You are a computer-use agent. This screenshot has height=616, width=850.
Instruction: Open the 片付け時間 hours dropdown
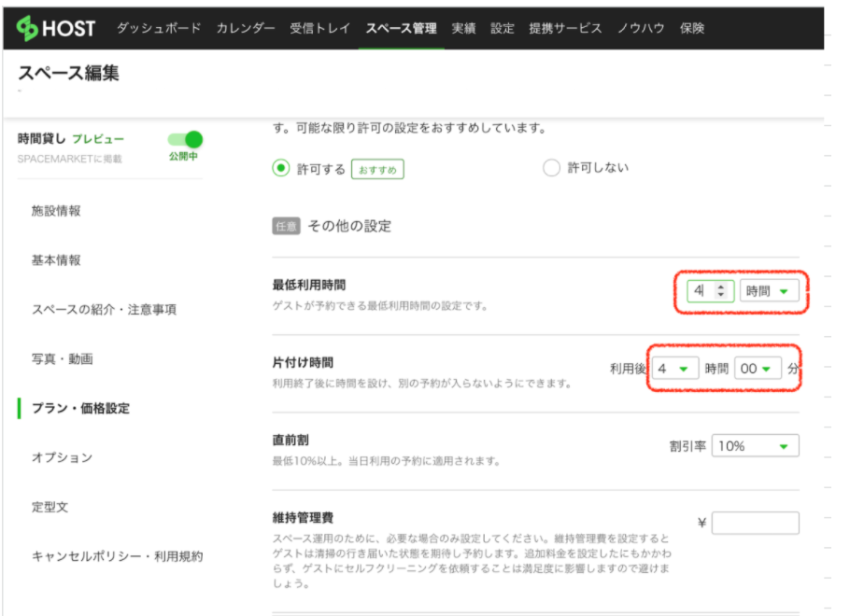(x=675, y=369)
